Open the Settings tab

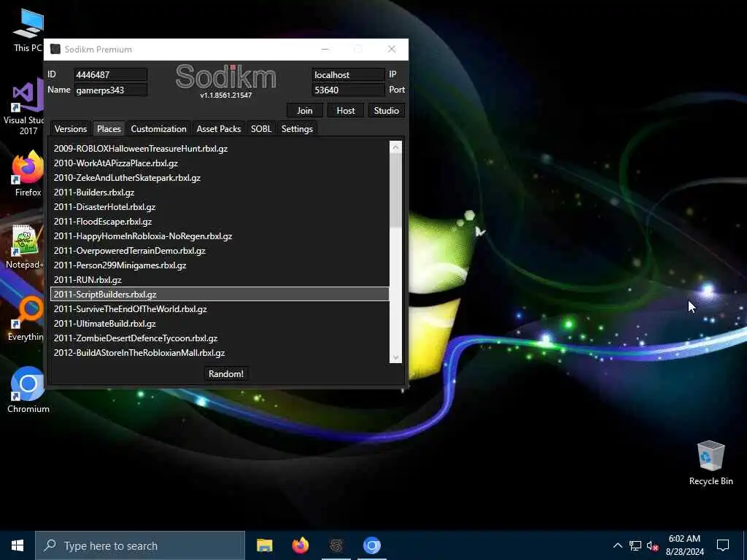[297, 129]
